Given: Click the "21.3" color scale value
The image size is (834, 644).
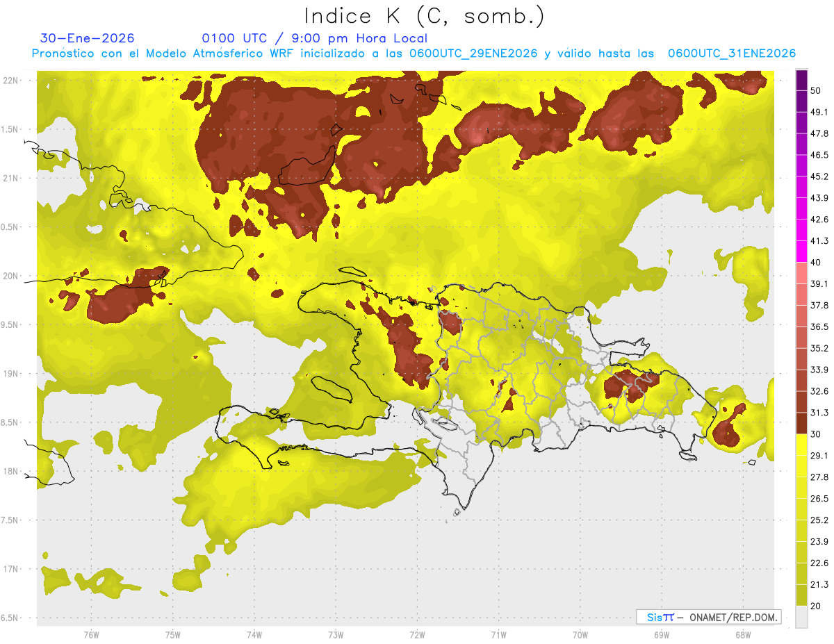Looking at the screenshot, I should click(x=819, y=585).
